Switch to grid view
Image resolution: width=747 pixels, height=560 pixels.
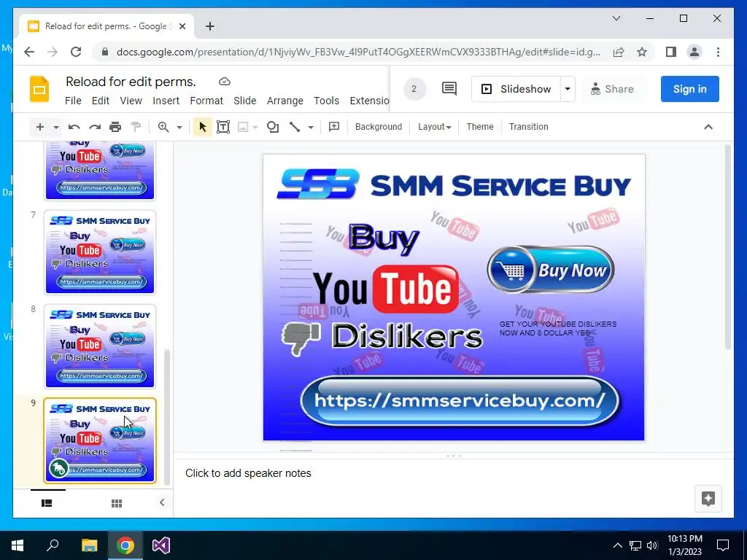(x=117, y=503)
